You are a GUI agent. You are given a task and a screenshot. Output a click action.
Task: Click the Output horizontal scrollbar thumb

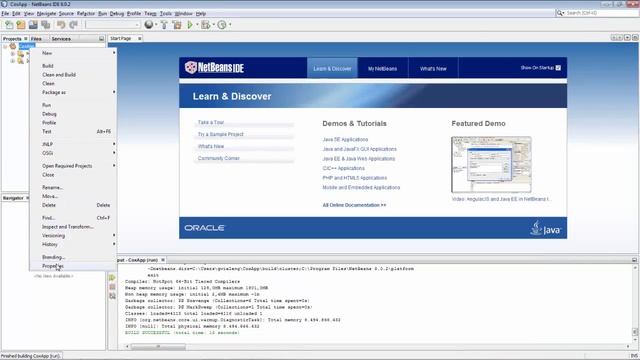158,347
